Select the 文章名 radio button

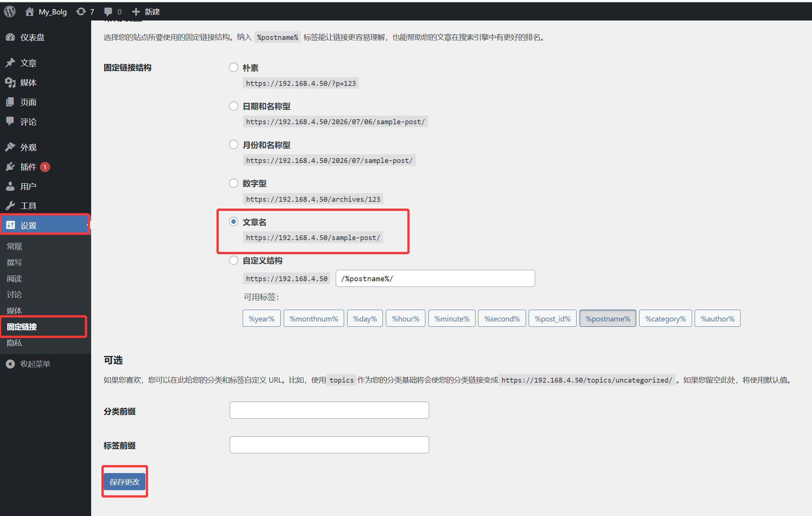[234, 222]
